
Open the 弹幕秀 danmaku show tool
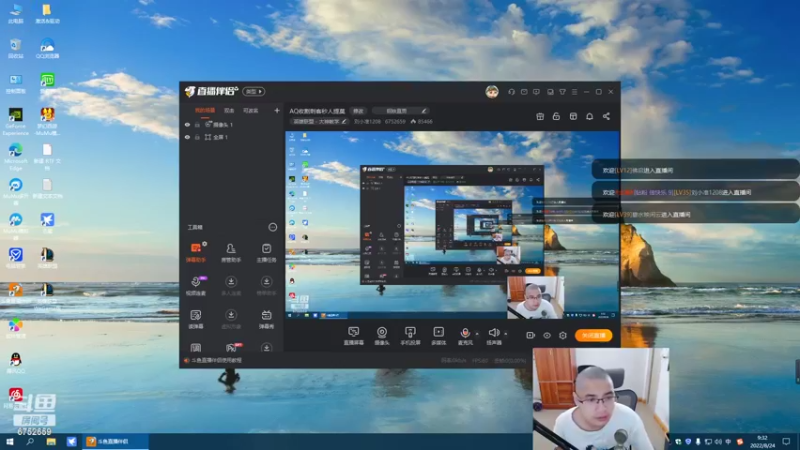tap(266, 319)
